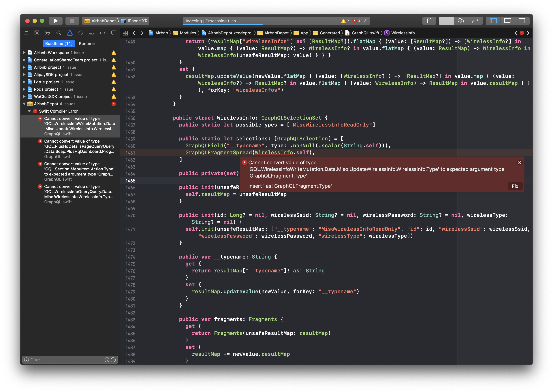553x392 pixels.
Task: Switch to the Assistant editor
Action: [461, 21]
